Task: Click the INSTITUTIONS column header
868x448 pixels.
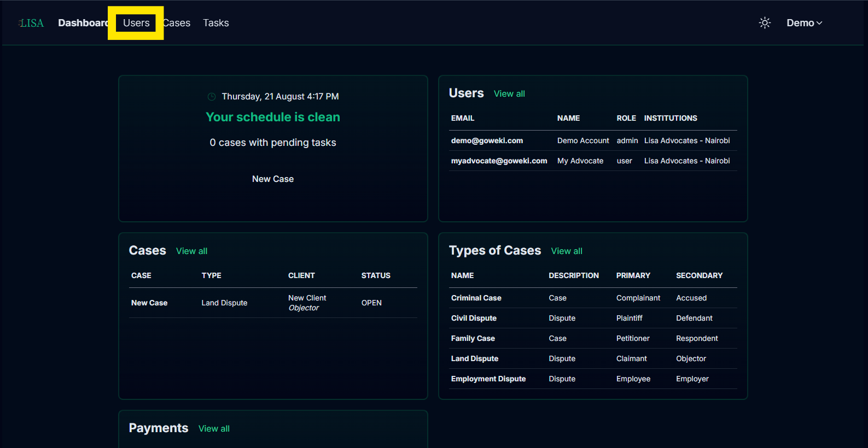Action: click(x=671, y=119)
